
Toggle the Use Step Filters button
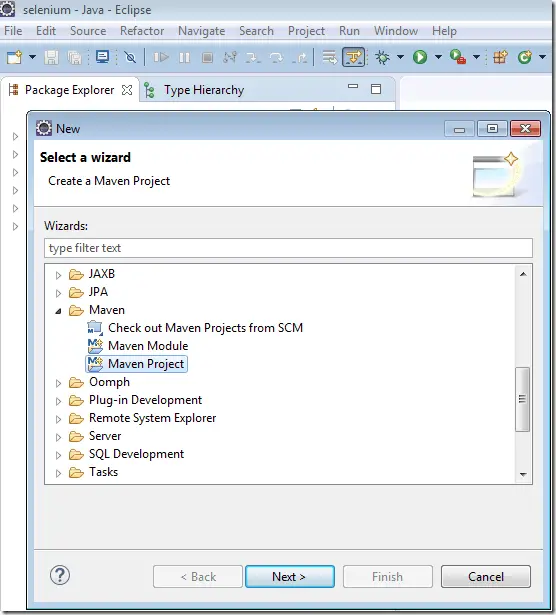pos(354,57)
